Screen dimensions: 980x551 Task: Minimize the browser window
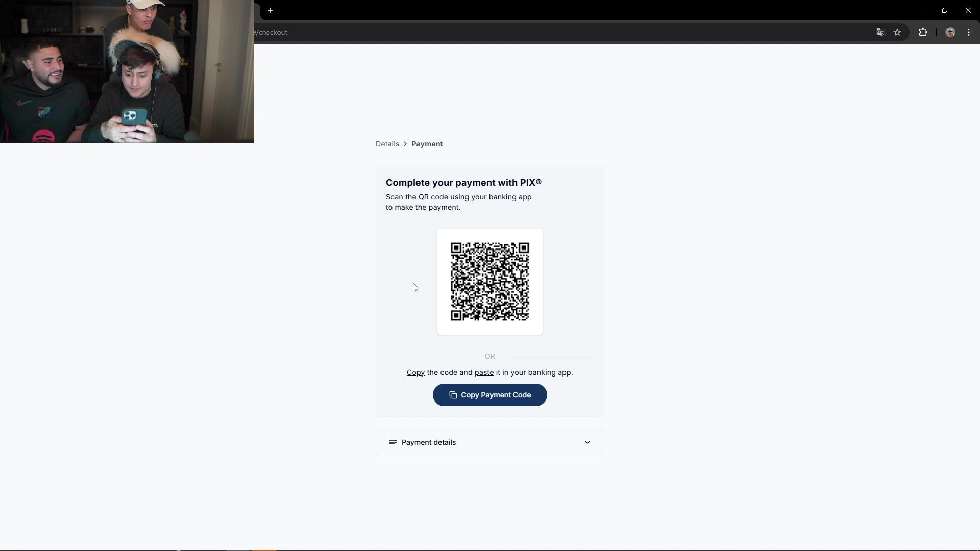point(921,10)
